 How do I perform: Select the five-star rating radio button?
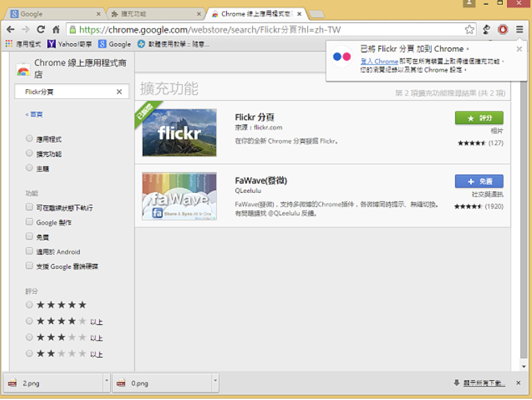[x=29, y=305]
